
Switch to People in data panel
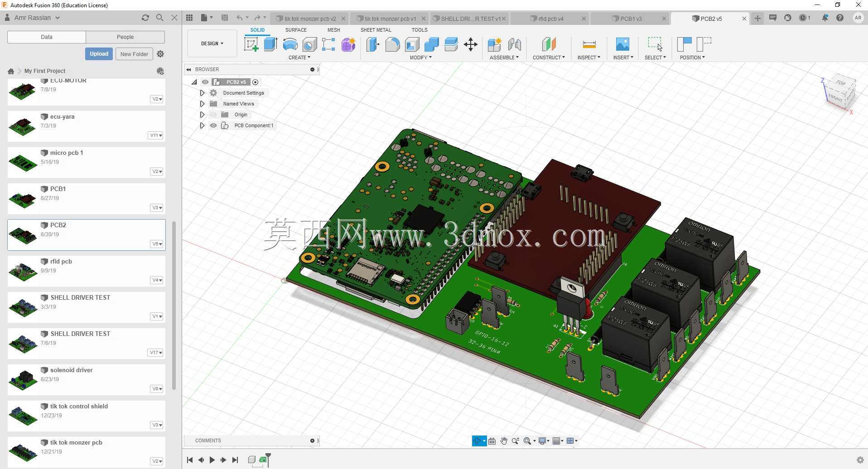point(125,37)
